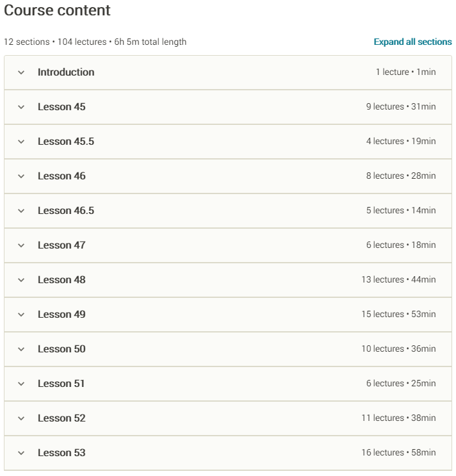456x476 pixels.
Task: Open the Lesson 46.5 chevron
Action: (x=21, y=211)
